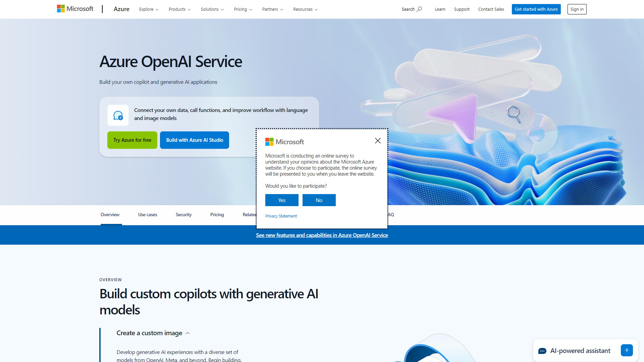Select the Security tab

click(x=184, y=214)
